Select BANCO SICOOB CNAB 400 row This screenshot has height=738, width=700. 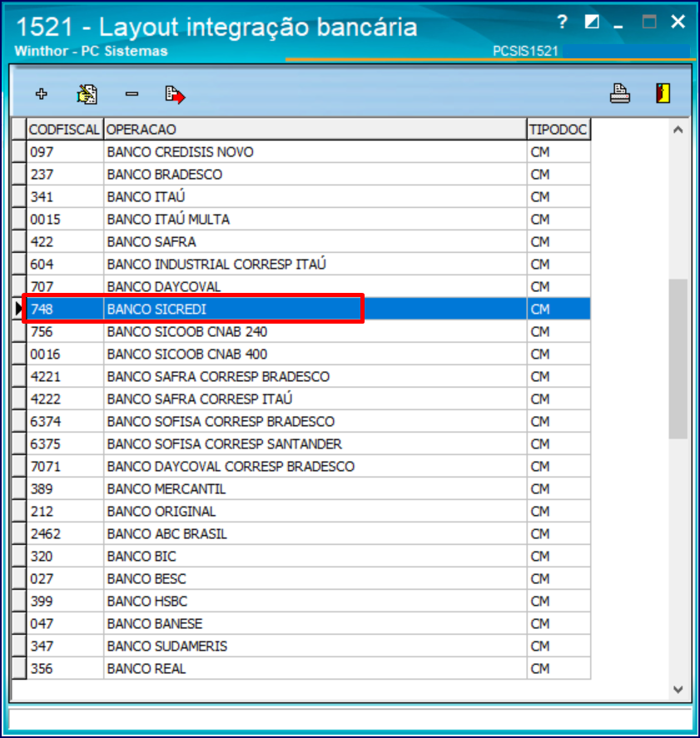[308, 354]
